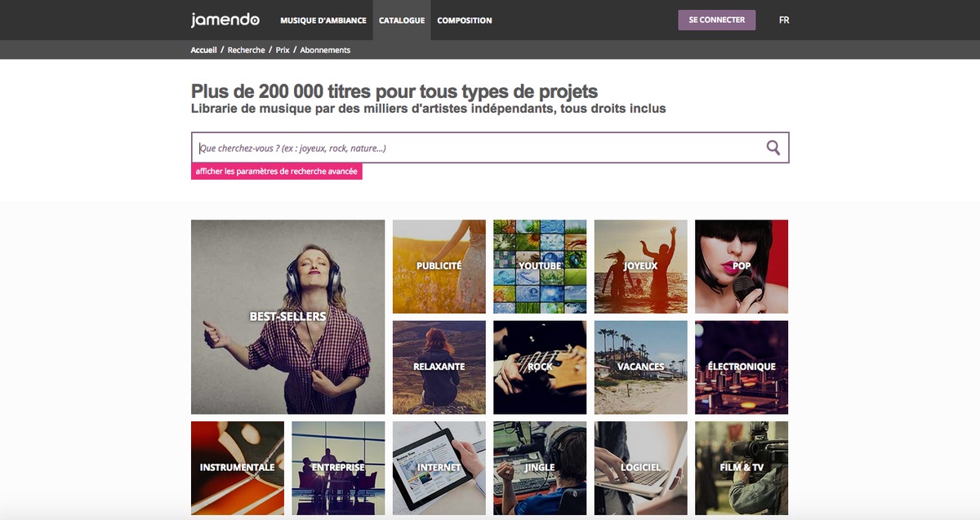The image size is (980, 520).
Task: Open the Musique d'ambiance menu
Action: point(323,20)
